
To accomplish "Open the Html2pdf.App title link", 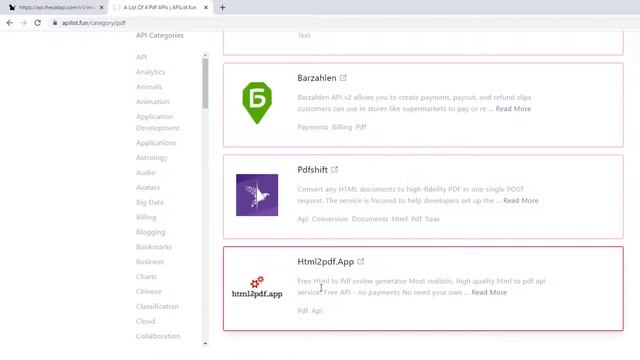I will pyautogui.click(x=325, y=262).
